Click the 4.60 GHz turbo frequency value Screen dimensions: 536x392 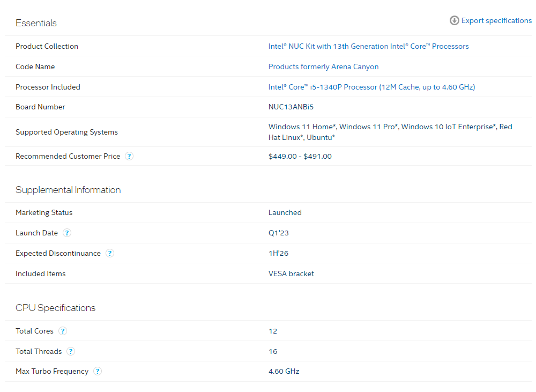(x=284, y=371)
